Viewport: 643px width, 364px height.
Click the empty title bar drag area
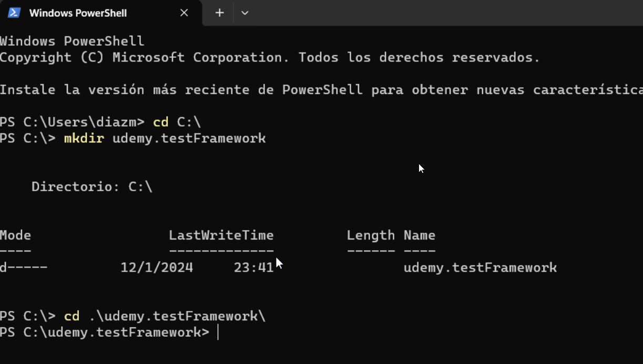[447, 13]
